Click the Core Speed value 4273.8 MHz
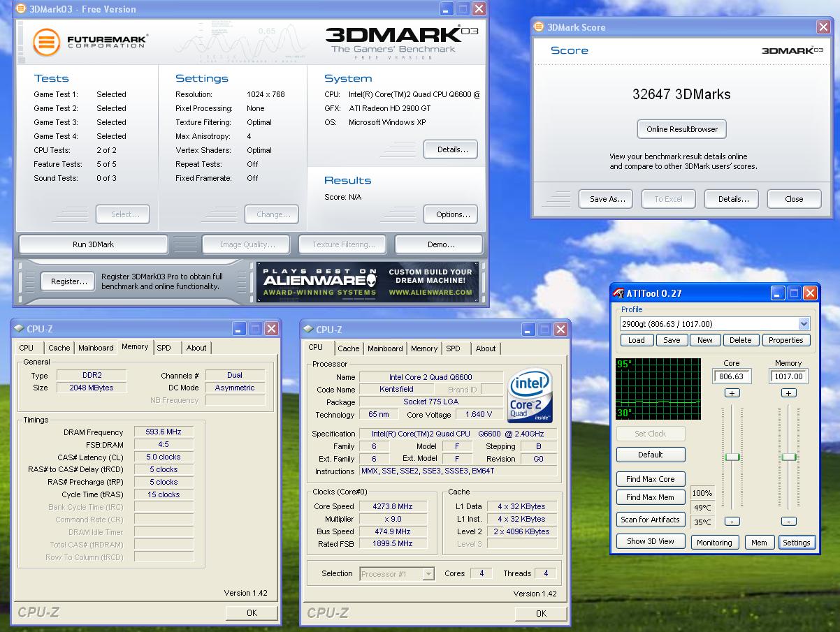This screenshot has height=632, width=840. (x=392, y=506)
